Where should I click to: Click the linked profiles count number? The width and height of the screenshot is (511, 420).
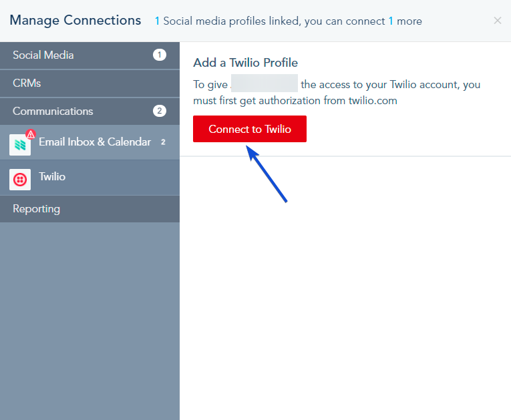coord(157,21)
